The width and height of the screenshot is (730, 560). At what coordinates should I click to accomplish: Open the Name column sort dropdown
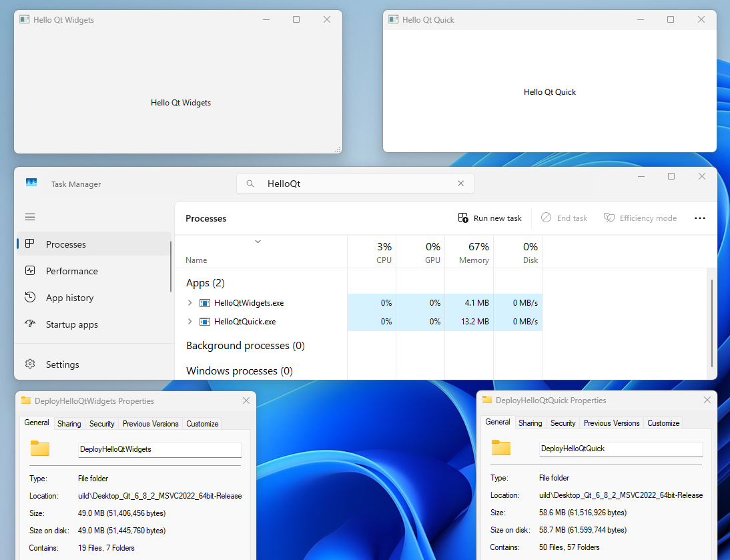(x=258, y=242)
